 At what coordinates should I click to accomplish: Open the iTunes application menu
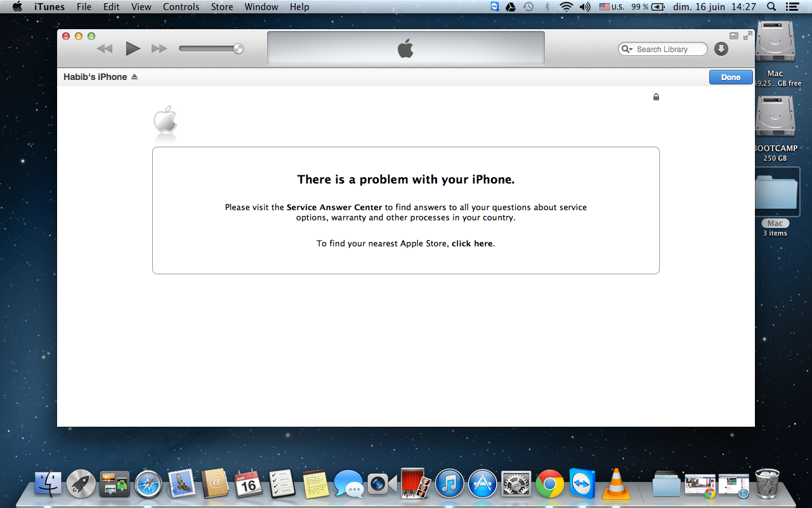49,7
